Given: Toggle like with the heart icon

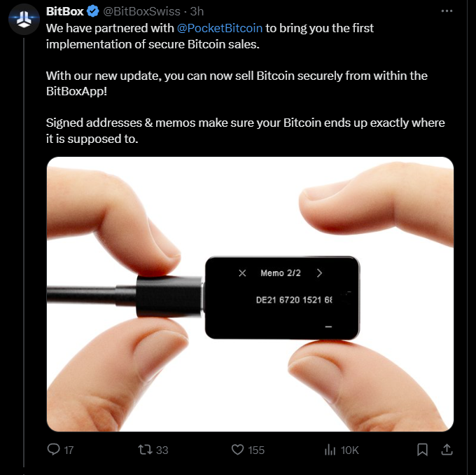Looking at the screenshot, I should [237, 450].
